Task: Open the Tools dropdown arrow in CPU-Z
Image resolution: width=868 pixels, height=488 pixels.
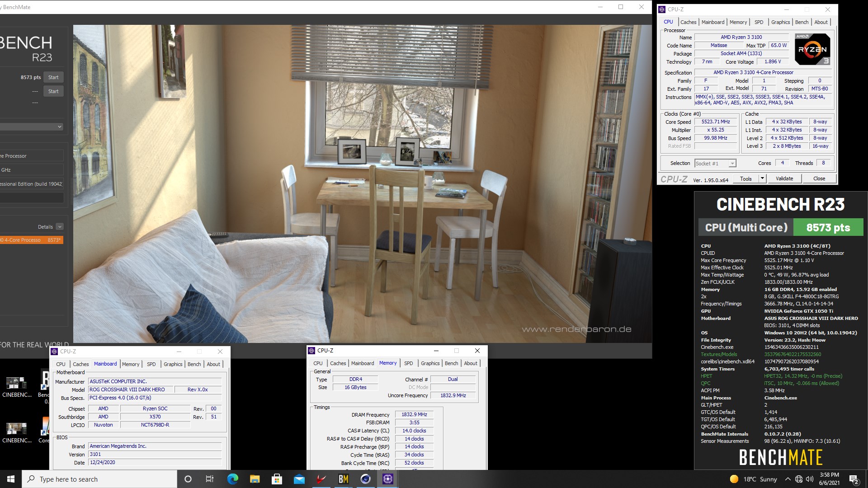Action: coord(762,178)
